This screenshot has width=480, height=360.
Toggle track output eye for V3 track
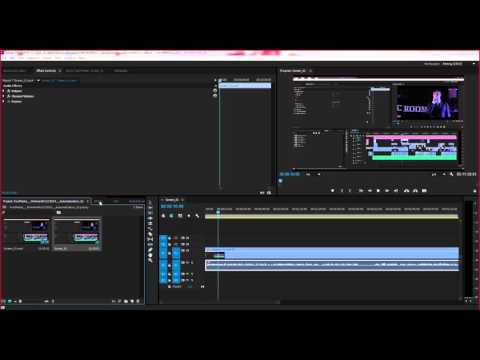click(187, 238)
